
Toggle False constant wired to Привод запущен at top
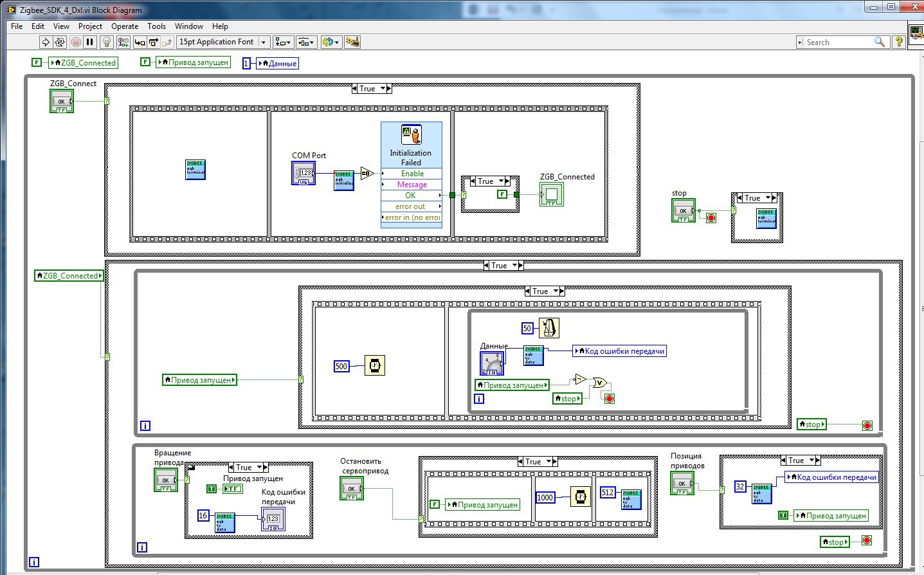(x=145, y=62)
